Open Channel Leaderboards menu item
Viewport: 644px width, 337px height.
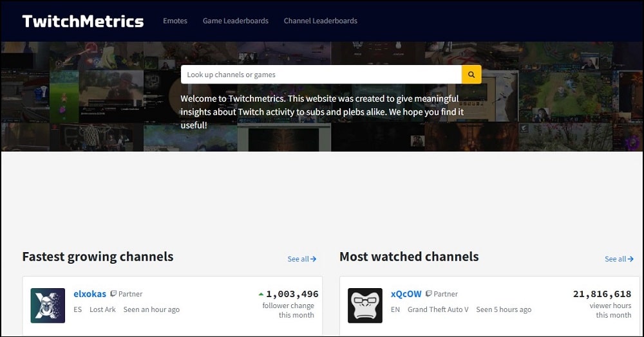pos(320,21)
